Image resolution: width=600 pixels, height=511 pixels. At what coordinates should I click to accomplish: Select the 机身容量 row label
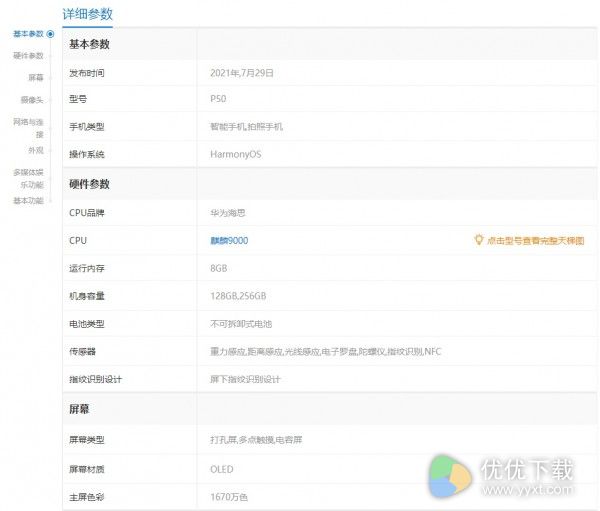pyautogui.click(x=87, y=296)
